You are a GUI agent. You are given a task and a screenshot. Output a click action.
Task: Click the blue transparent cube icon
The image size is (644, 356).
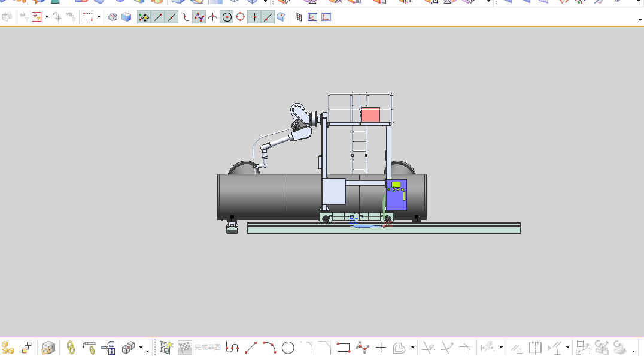(x=126, y=17)
